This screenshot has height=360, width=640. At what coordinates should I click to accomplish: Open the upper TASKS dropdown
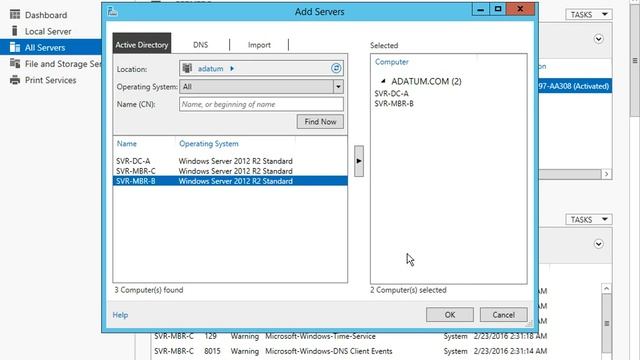589,15
